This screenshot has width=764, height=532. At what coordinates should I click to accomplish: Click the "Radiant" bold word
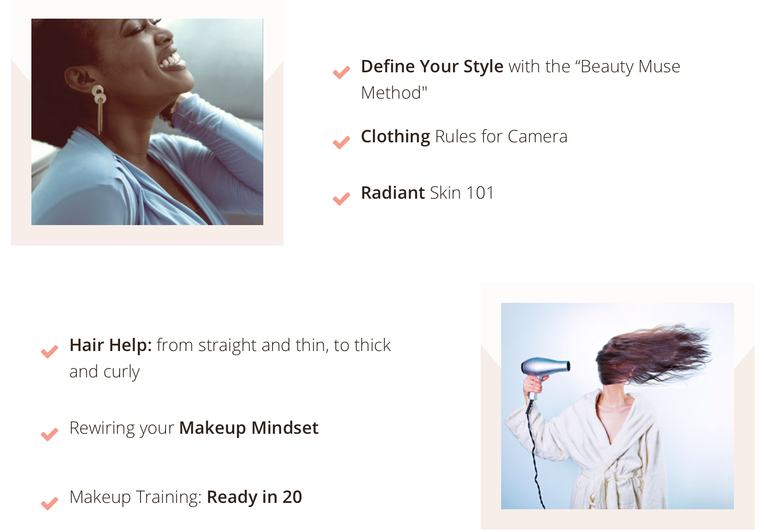(x=393, y=193)
